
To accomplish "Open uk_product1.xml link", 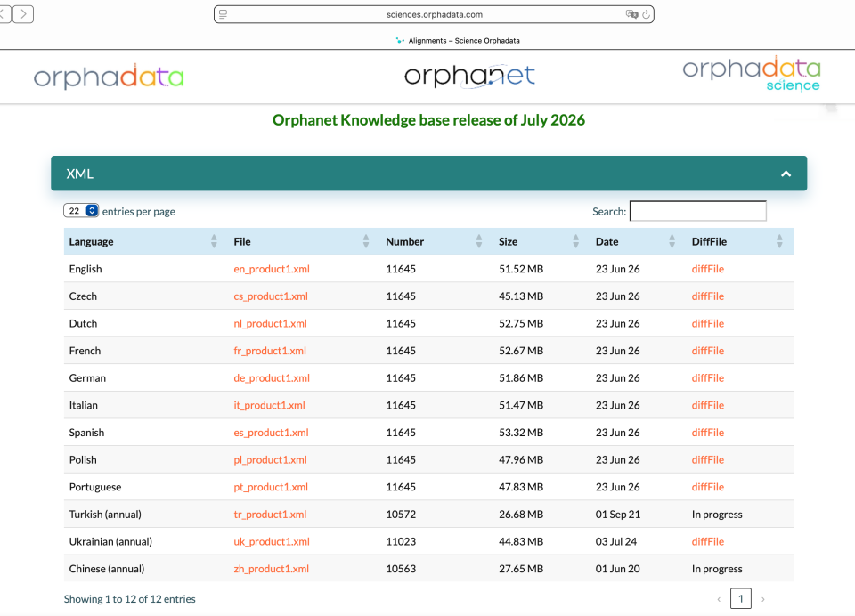I will (x=272, y=541).
